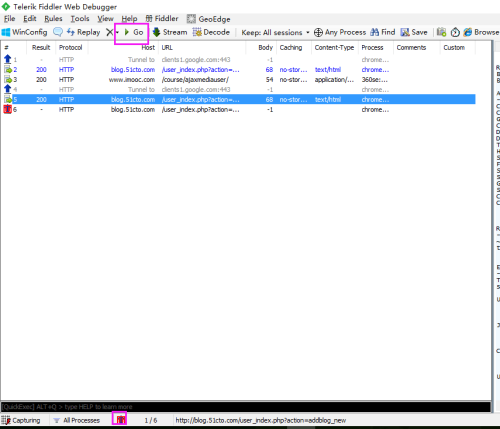Open Find sessions
Screen dimensions: 500x429
[x=383, y=32]
